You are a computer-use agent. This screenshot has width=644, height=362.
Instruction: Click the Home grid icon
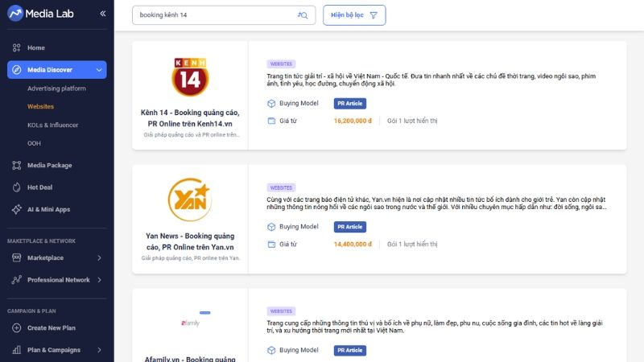(16, 47)
